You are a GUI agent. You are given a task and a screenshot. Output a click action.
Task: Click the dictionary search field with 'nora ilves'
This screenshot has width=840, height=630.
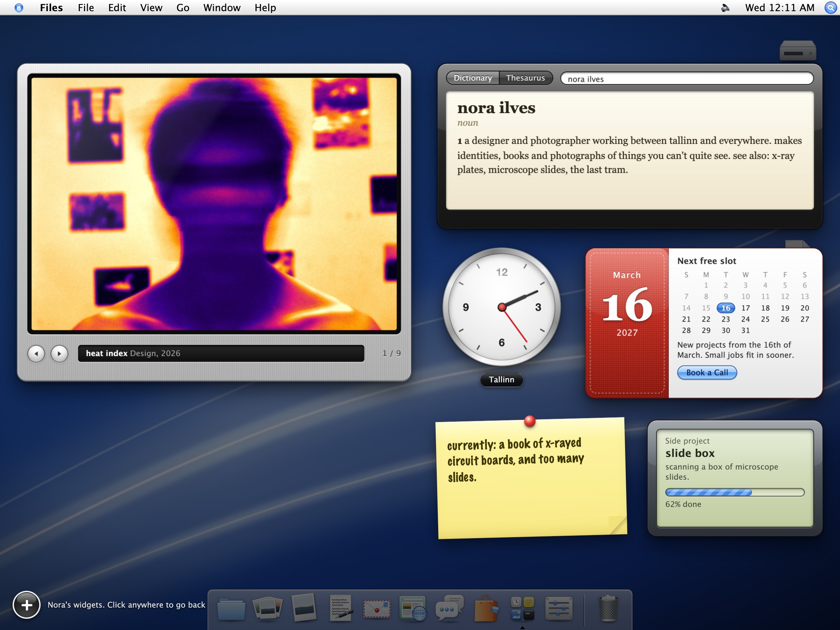[687, 79]
